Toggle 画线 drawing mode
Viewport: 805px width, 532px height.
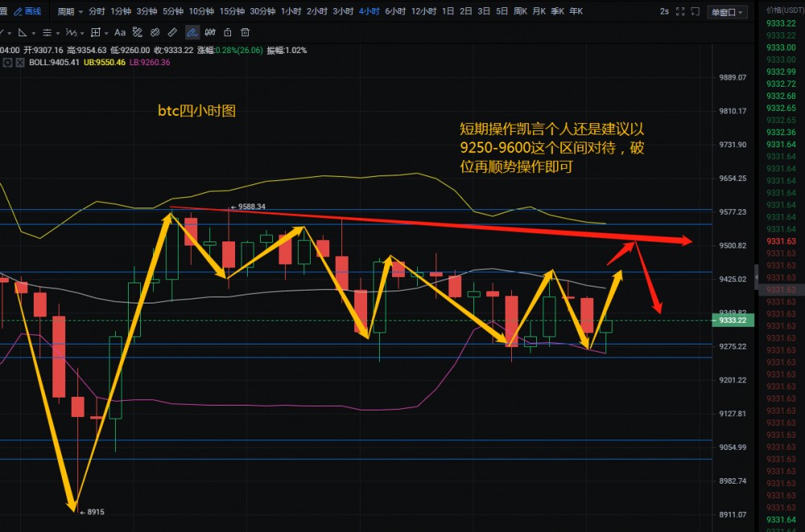coord(28,12)
